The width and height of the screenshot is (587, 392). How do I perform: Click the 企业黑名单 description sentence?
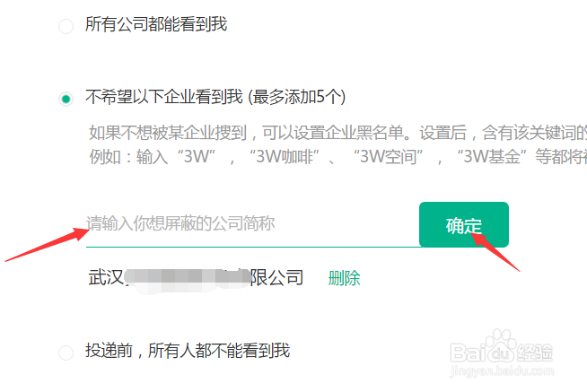(x=337, y=133)
